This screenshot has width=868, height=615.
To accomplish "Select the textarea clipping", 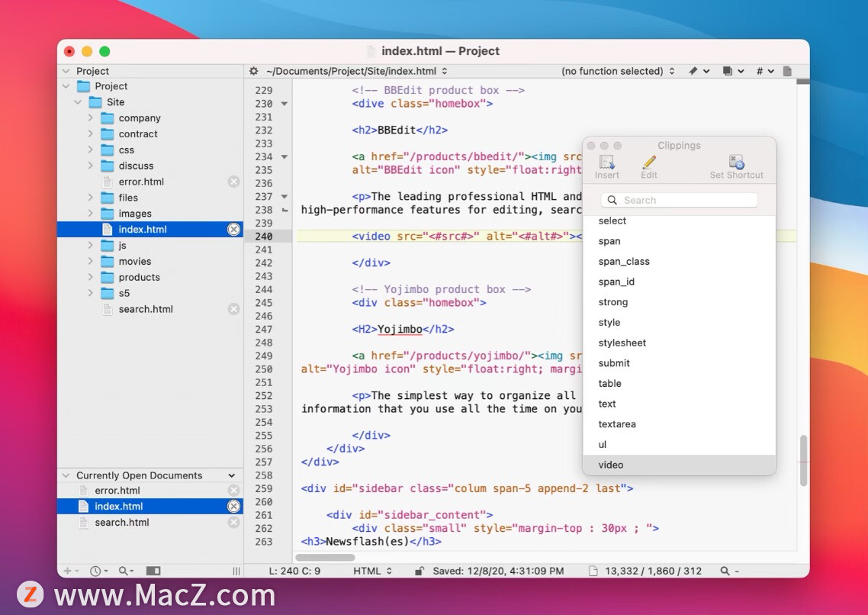I will coord(680,424).
